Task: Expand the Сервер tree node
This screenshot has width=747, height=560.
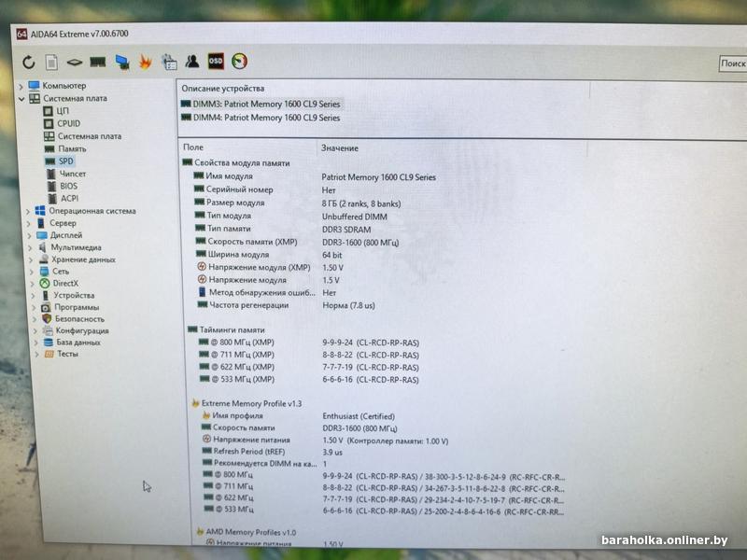Action: tap(29, 223)
